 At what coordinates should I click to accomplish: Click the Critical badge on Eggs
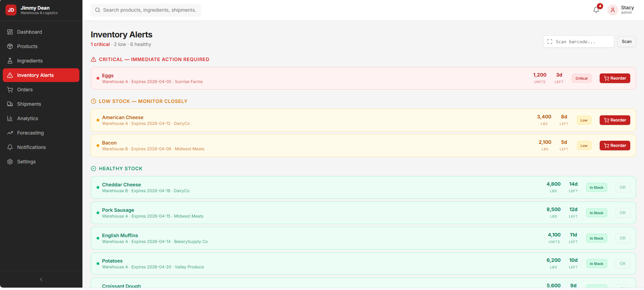pyautogui.click(x=581, y=78)
